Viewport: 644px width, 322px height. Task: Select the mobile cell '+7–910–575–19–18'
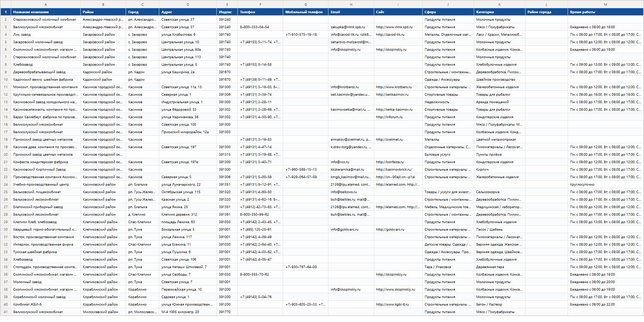pos(306,35)
